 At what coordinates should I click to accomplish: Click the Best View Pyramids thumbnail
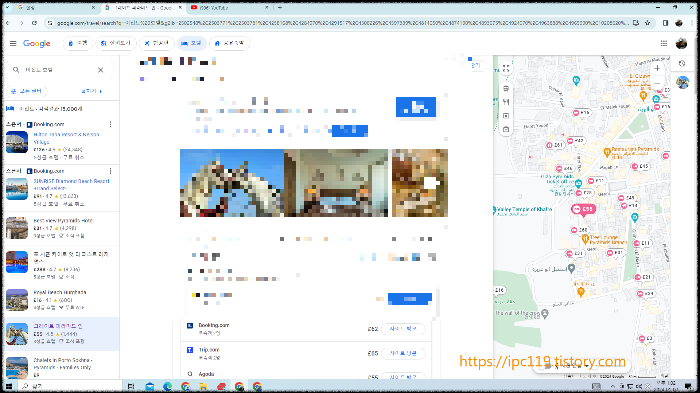click(17, 228)
